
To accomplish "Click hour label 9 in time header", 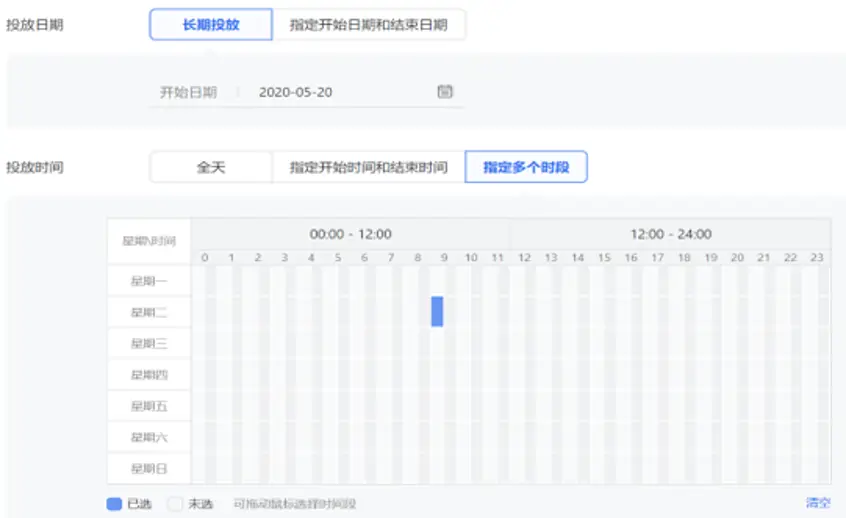I will click(444, 258).
